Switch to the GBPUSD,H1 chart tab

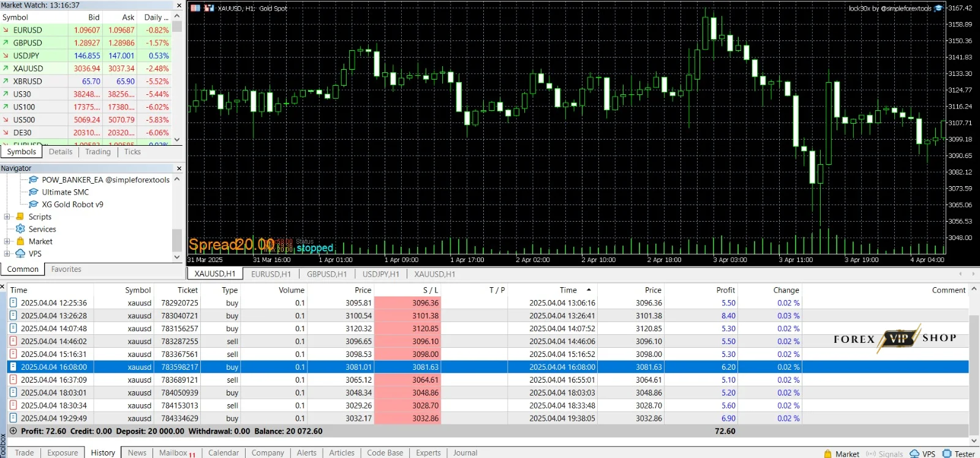click(326, 274)
